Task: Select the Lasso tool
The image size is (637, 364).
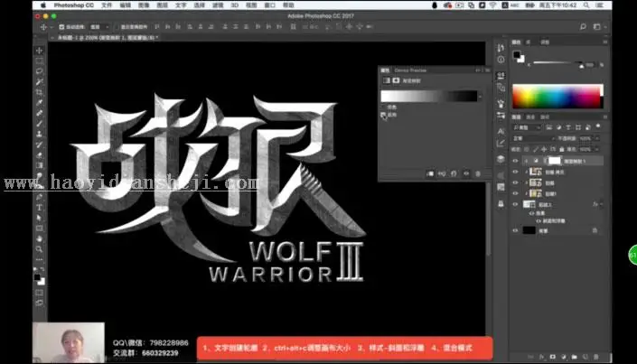Action: point(40,71)
